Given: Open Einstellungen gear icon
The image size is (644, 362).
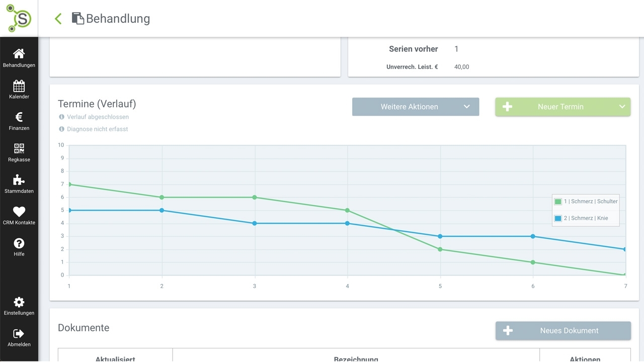Looking at the screenshot, I should tap(19, 302).
